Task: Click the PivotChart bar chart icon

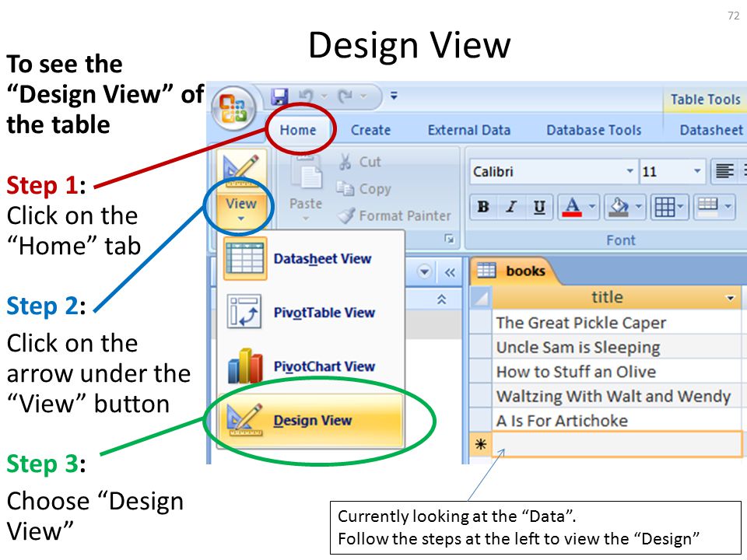Action: (x=245, y=366)
